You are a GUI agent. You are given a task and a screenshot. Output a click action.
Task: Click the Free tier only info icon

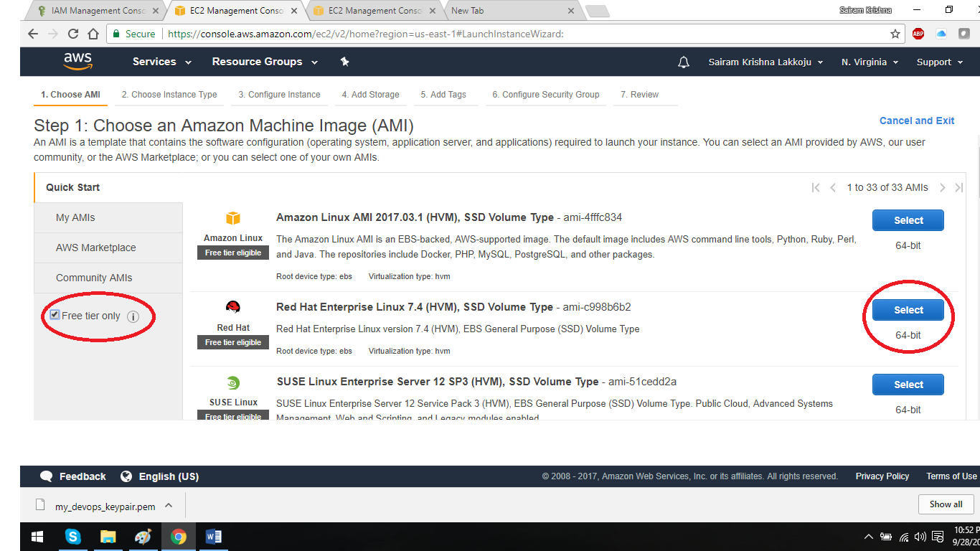pos(133,316)
